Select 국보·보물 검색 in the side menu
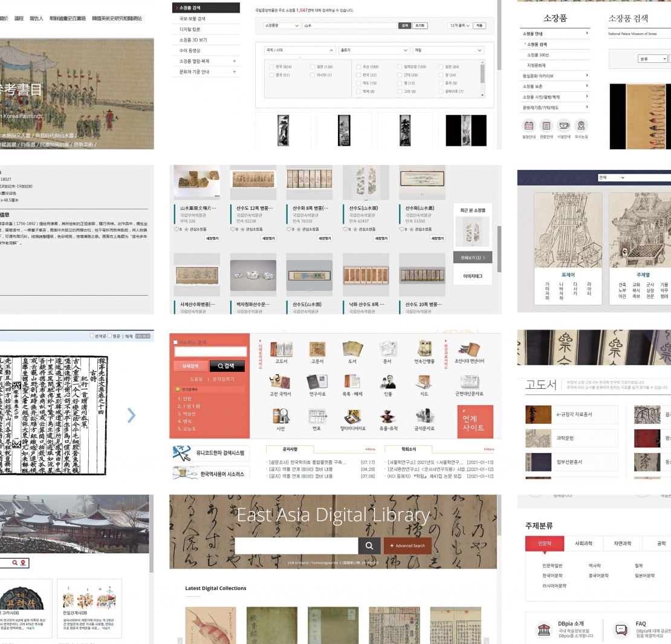Screen dimensions: 671x644 [x=192, y=19]
